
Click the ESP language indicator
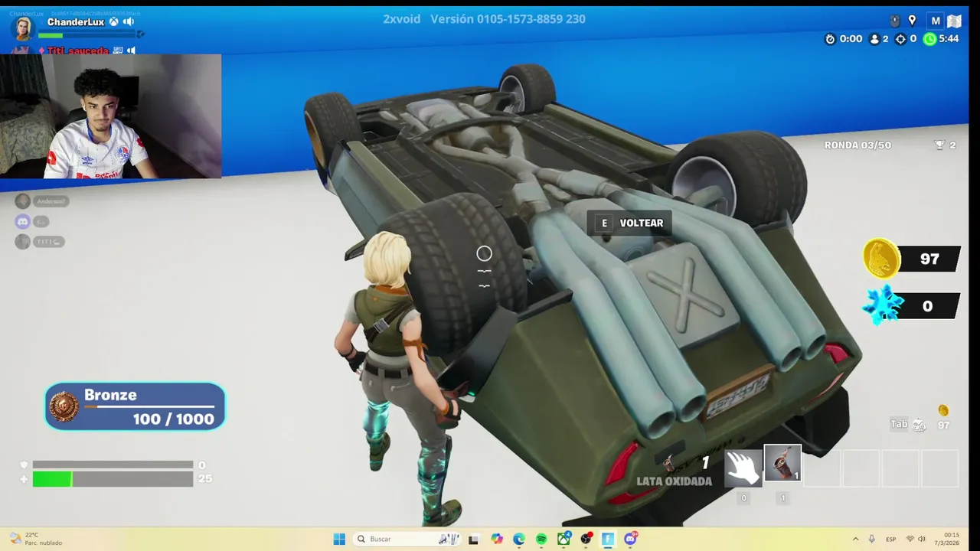(891, 539)
